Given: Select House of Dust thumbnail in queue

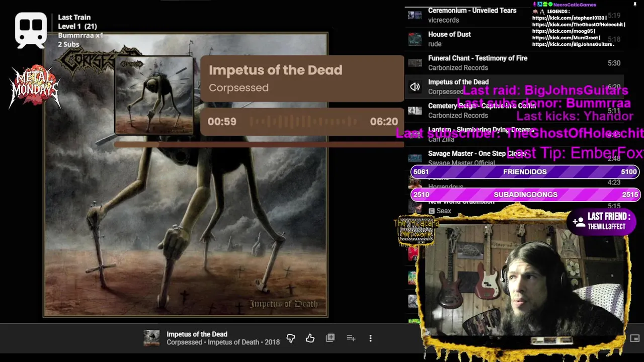Looking at the screenshot, I should click(x=415, y=39).
